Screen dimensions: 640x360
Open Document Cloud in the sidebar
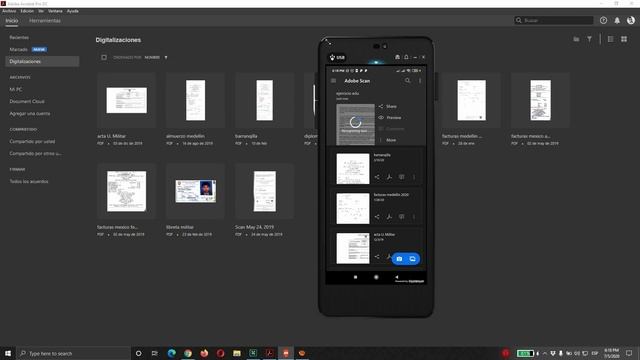[27, 101]
